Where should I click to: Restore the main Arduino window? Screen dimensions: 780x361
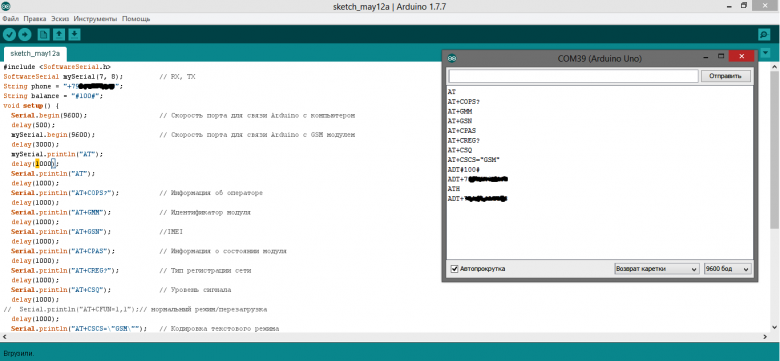[744, 5]
